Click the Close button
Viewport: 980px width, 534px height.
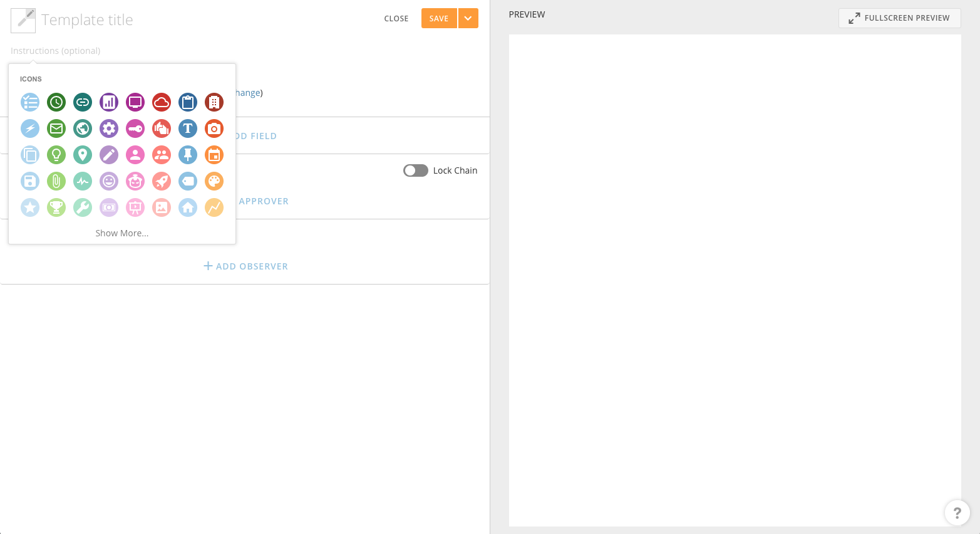click(x=396, y=19)
